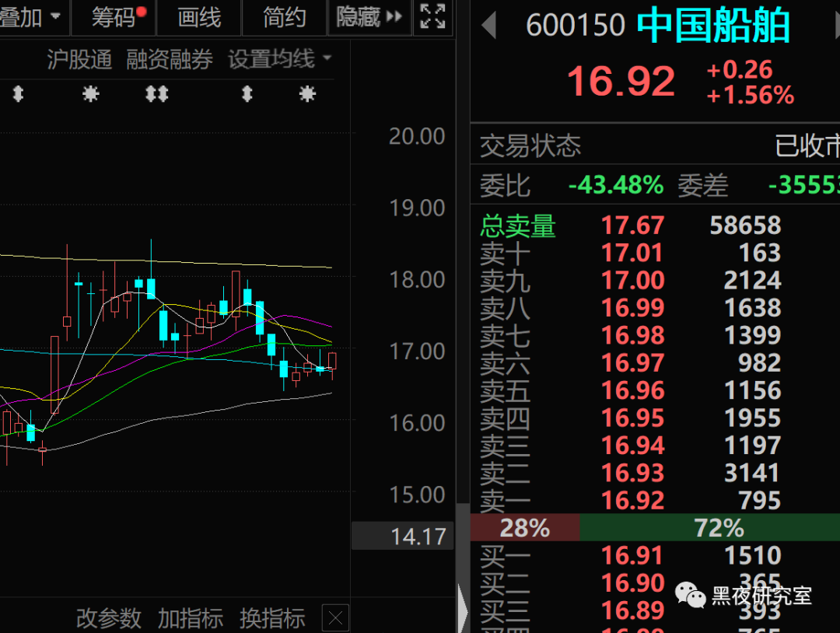840x633 pixels.
Task: Select 卖一 order row at 16.92
Action: pyautogui.click(x=655, y=500)
